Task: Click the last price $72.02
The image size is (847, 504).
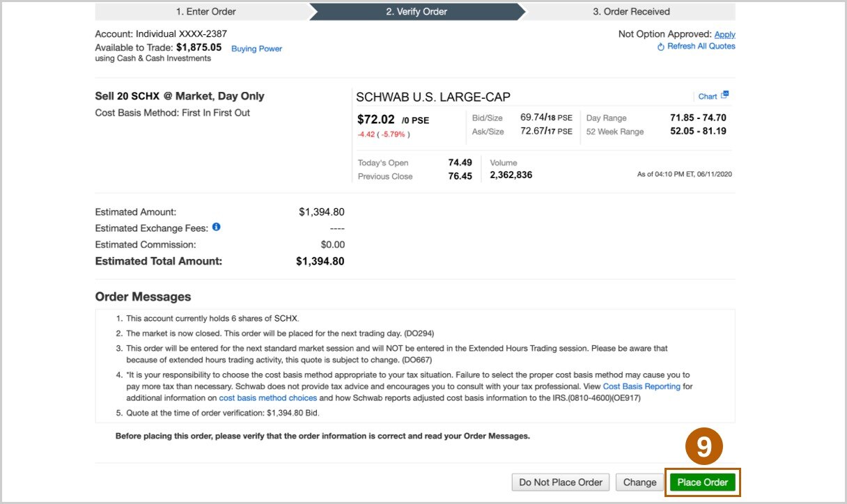Action: tap(376, 119)
